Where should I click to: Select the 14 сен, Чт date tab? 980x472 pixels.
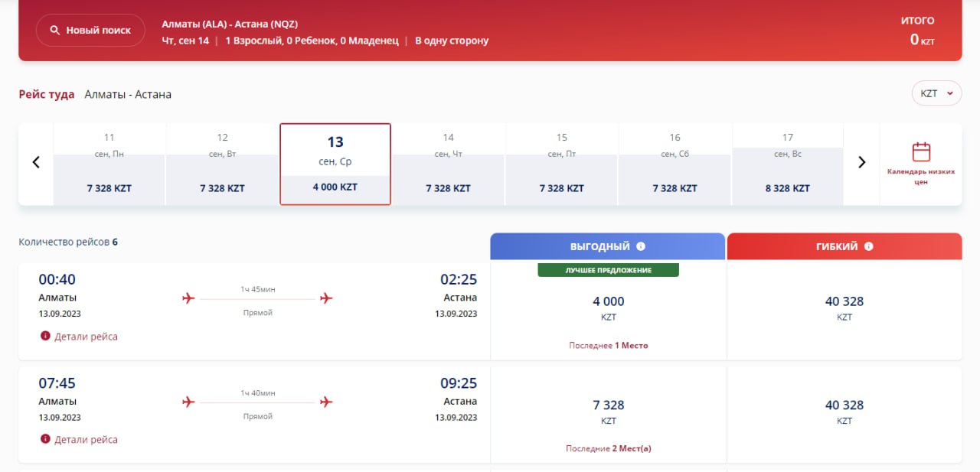[x=448, y=164]
